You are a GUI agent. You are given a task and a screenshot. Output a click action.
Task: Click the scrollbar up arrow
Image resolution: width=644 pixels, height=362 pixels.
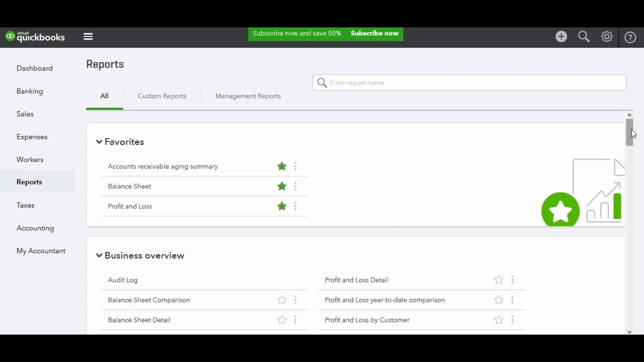click(x=629, y=115)
